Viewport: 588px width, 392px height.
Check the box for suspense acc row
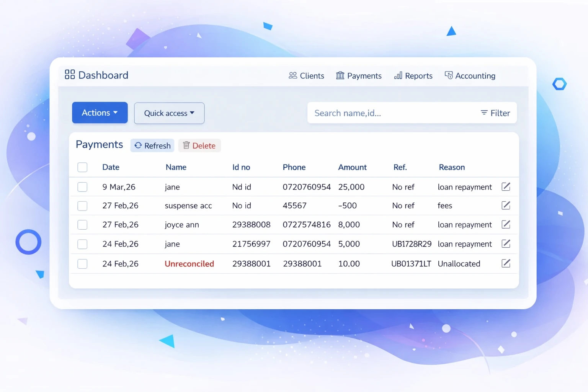tap(82, 206)
